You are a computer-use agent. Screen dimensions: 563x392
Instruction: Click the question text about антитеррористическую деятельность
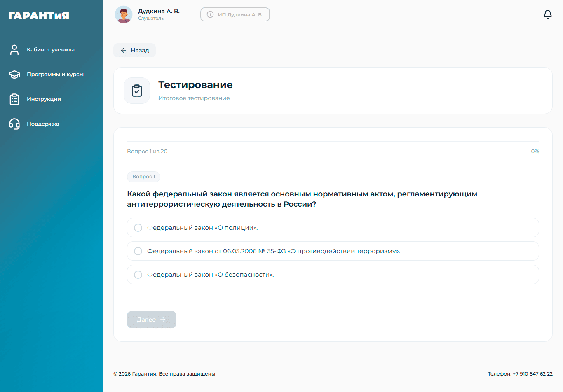(302, 199)
